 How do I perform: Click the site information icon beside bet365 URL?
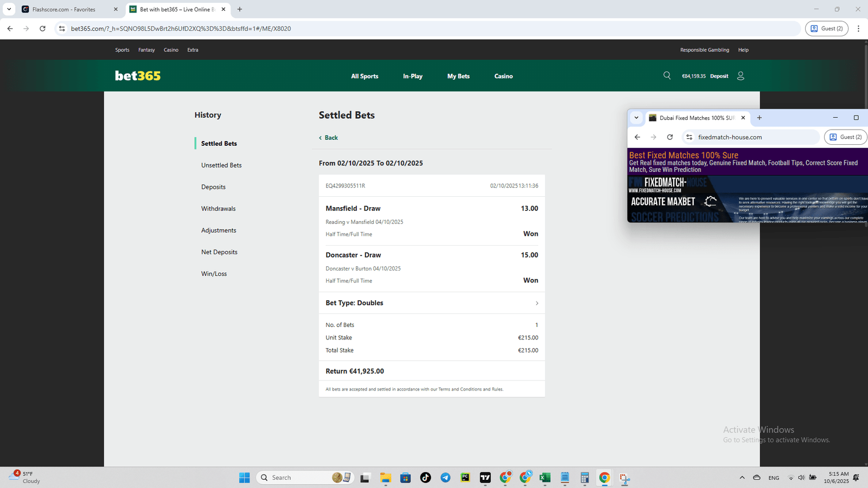(x=62, y=29)
